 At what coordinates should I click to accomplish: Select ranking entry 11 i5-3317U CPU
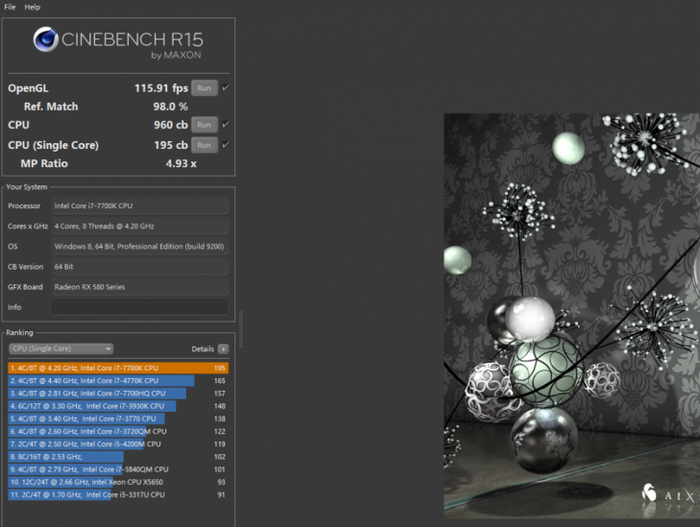tap(118, 495)
